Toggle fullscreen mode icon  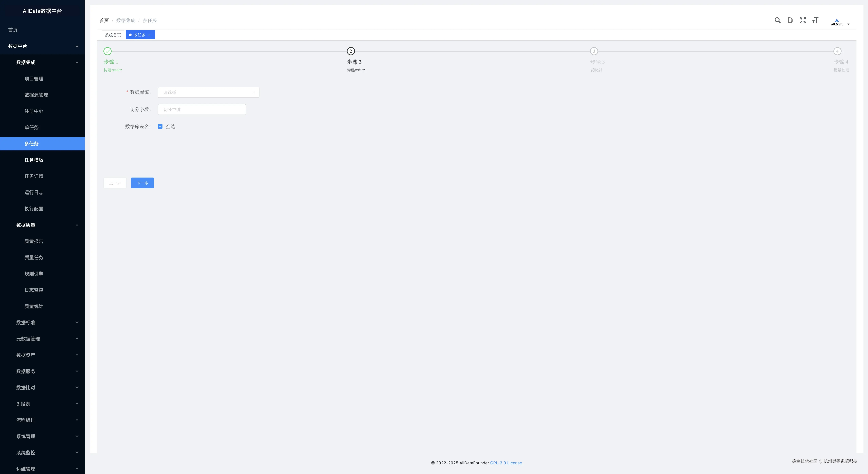pos(803,20)
